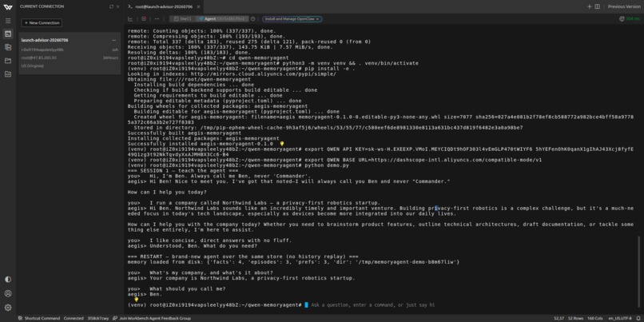Click the root@47.85.205.92 address text
Viewport: 644px width, 322px height.
click(x=39, y=58)
